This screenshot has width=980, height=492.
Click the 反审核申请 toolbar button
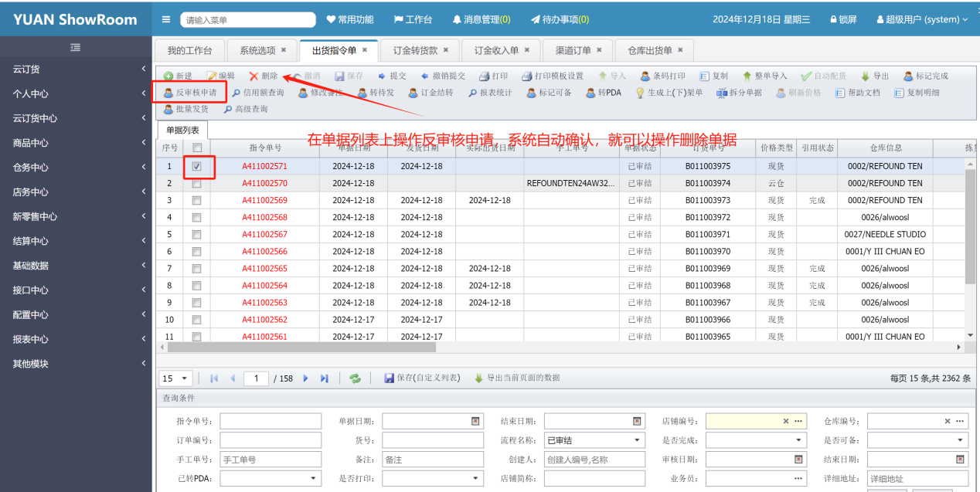point(190,93)
